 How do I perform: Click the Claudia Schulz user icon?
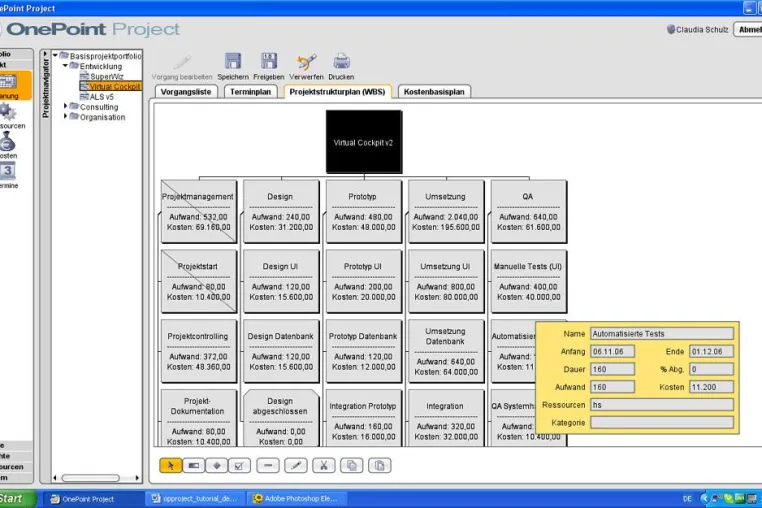tap(671, 29)
